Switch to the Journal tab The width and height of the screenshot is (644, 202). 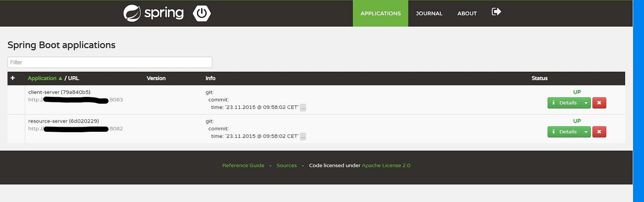pyautogui.click(x=429, y=13)
